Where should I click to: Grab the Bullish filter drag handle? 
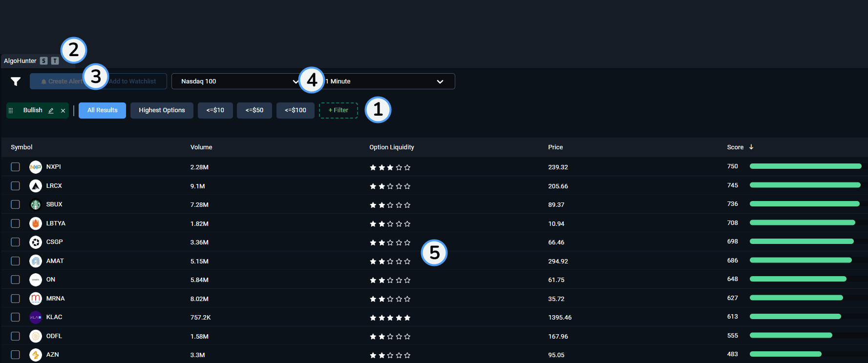click(x=11, y=111)
